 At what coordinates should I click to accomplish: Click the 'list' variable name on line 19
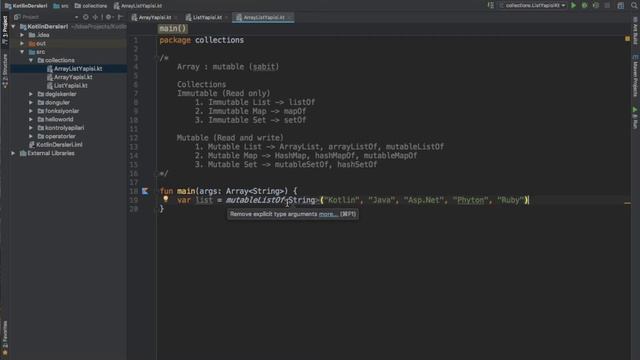[x=204, y=200]
